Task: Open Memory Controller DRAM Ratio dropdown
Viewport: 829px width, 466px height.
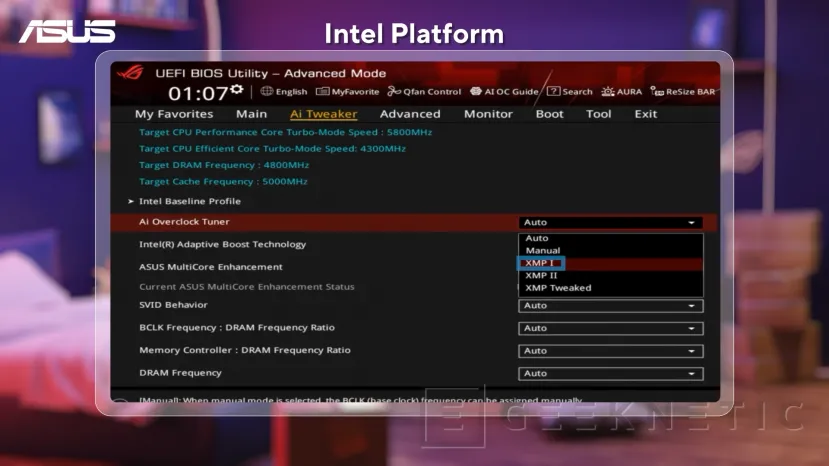Action: (x=611, y=351)
